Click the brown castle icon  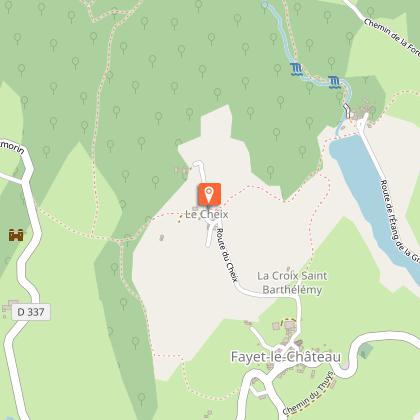(x=16, y=235)
